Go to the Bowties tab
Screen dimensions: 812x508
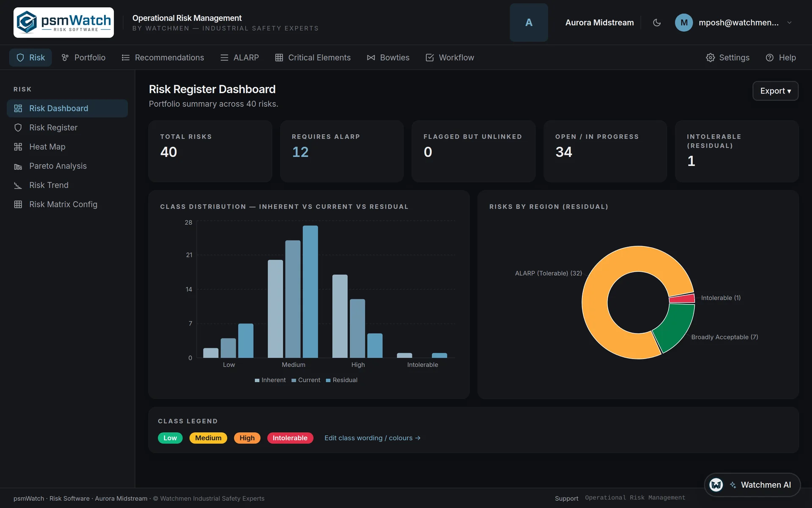[388, 58]
